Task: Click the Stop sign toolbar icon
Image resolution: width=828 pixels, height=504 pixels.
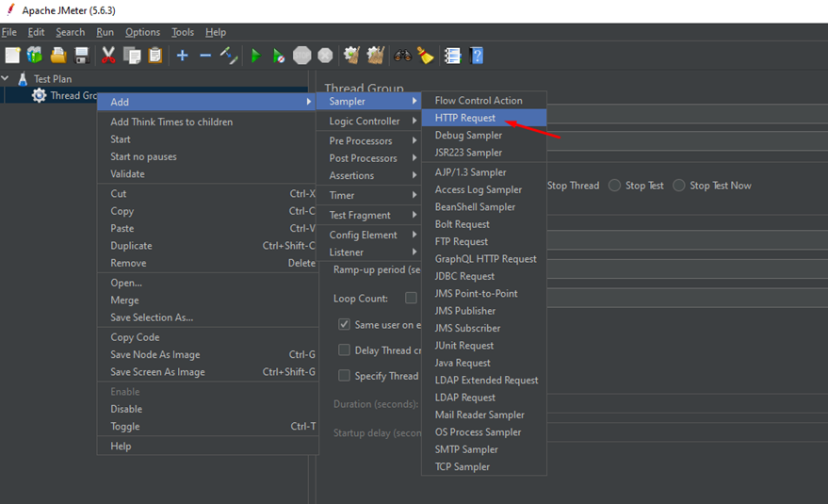Action: click(301, 56)
